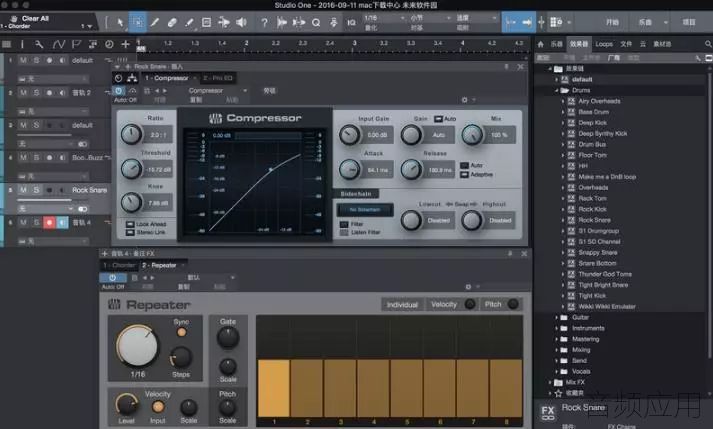Click the Clear All button
Image resolution: width=713 pixels, height=429 pixels.
coord(35,19)
